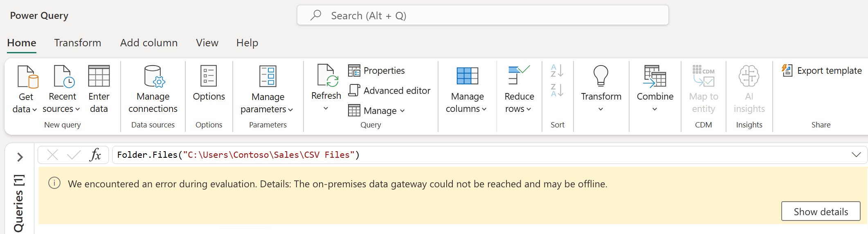Open the Get data dropdown
868x234 pixels.
tap(26, 102)
